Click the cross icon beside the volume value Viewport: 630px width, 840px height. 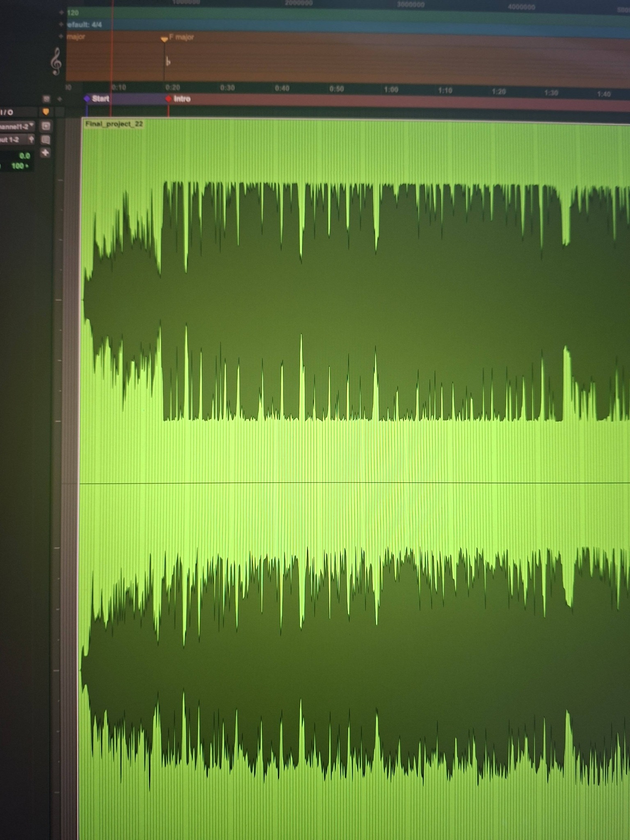(46, 153)
